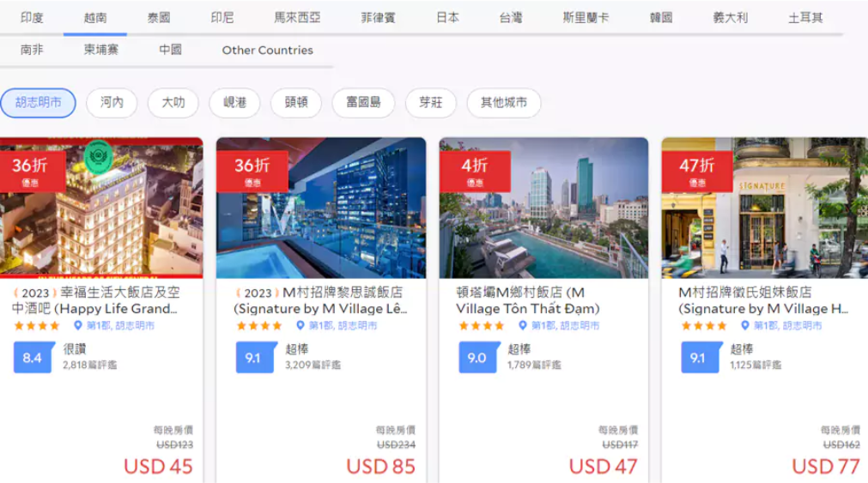Image resolution: width=868 pixels, height=483 pixels.
Task: Click the USD 85 price
Action: (x=381, y=467)
